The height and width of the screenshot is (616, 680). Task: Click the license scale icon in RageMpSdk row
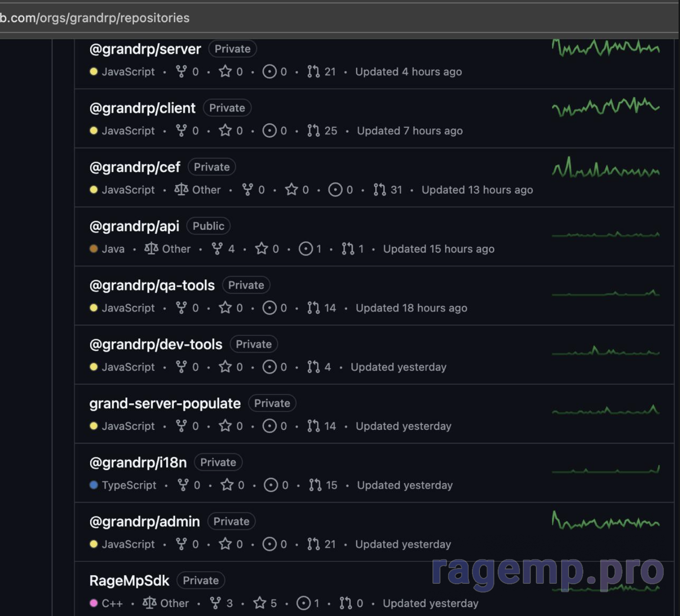tap(149, 603)
